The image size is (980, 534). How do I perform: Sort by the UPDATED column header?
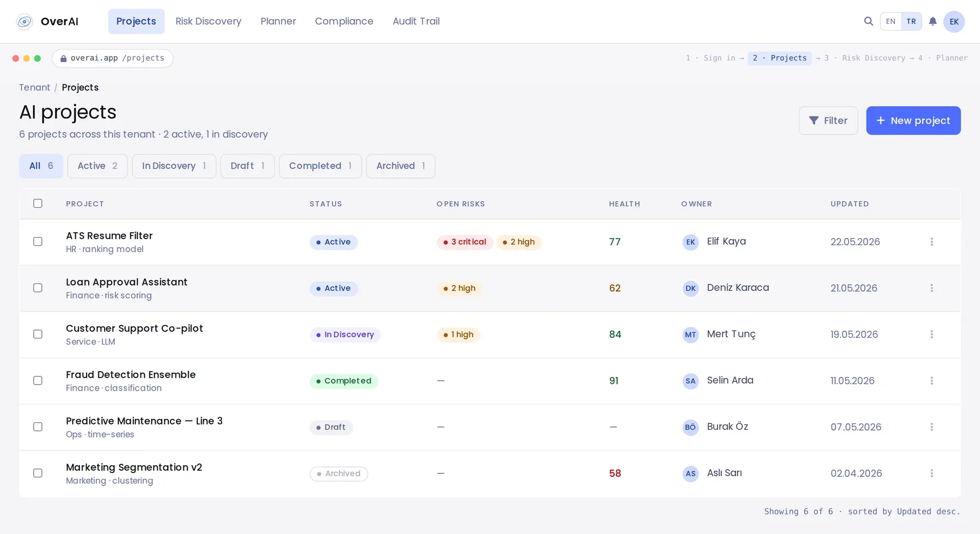pyautogui.click(x=849, y=204)
